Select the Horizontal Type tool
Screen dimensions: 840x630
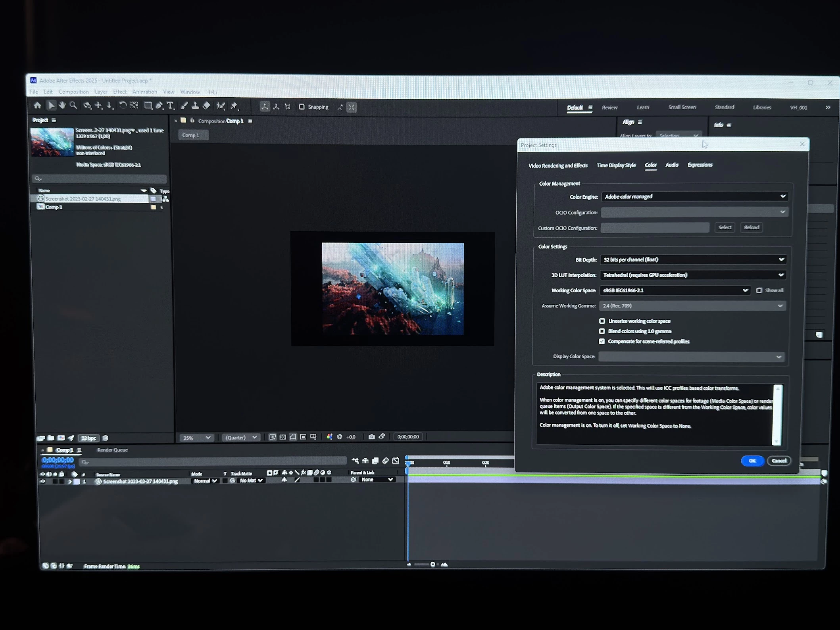pos(171,106)
